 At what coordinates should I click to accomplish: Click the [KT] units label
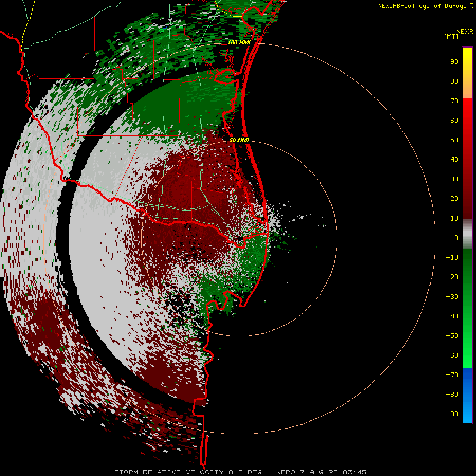click(x=452, y=36)
